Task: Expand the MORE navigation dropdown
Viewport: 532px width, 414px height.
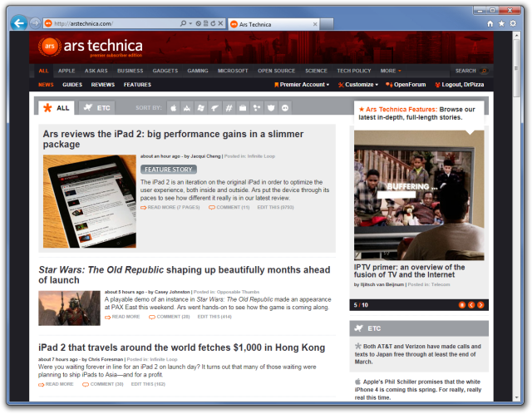Action: (391, 71)
